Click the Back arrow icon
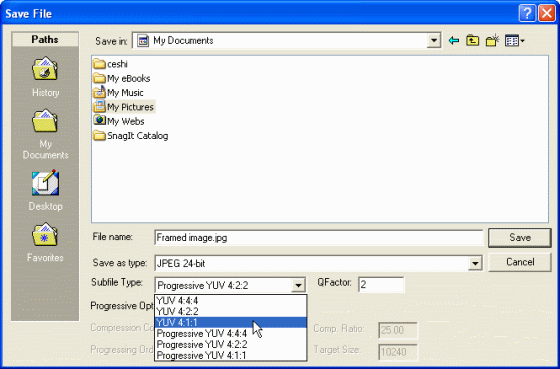The image size is (560, 369). point(454,41)
